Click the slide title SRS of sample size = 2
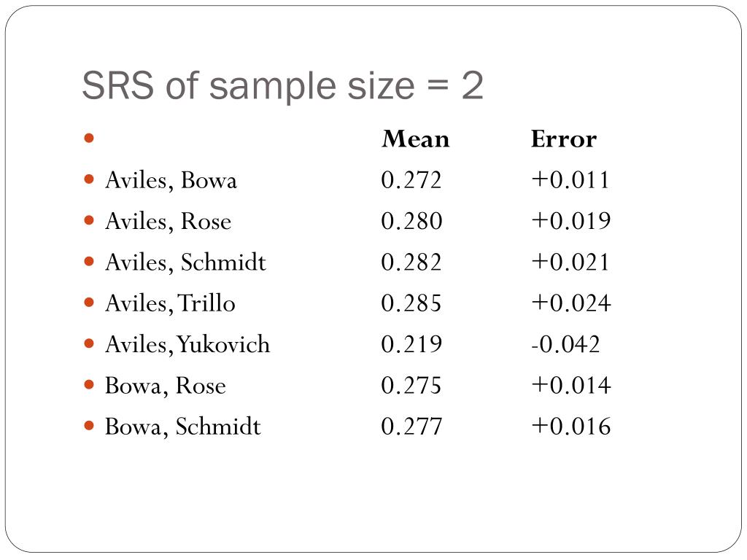This screenshot has width=747, height=560. (282, 86)
